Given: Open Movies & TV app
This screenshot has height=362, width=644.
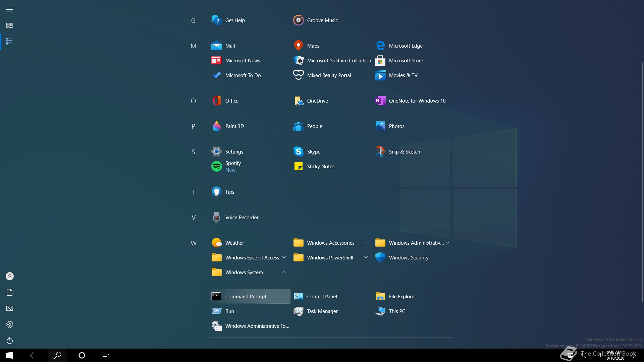Looking at the screenshot, I should (x=413, y=75).
